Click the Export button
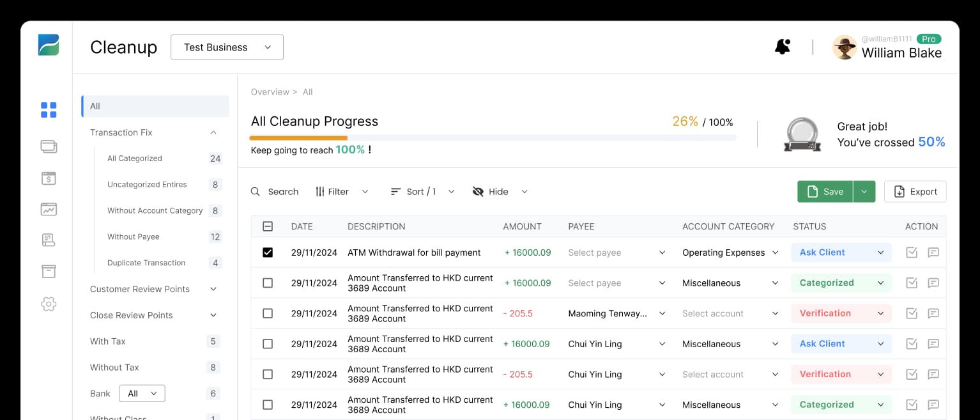This screenshot has width=980, height=420. coord(915,191)
